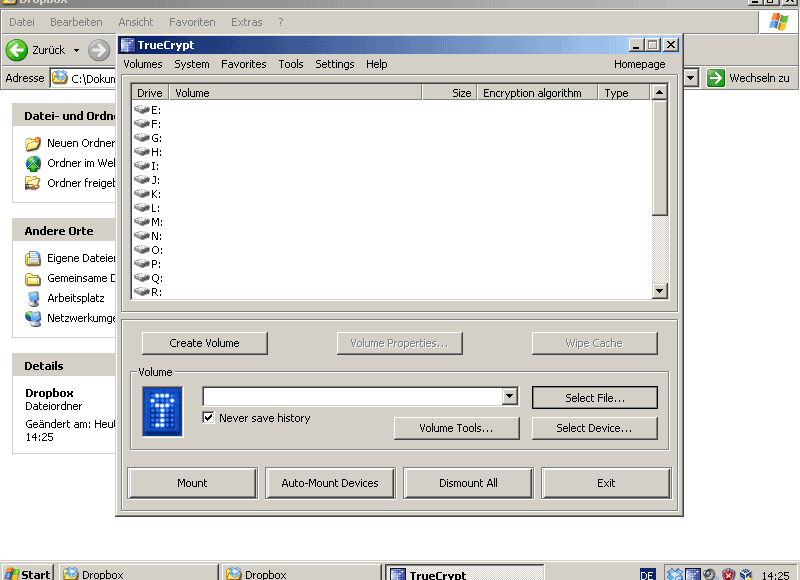Screen dimensions: 800x580
Task: Click the Mount button
Action: click(192, 483)
